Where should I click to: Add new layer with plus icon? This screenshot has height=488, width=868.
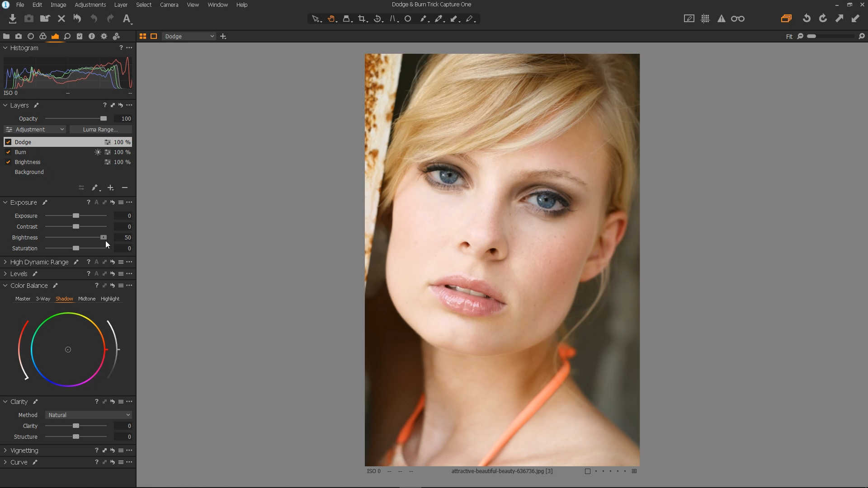(110, 188)
